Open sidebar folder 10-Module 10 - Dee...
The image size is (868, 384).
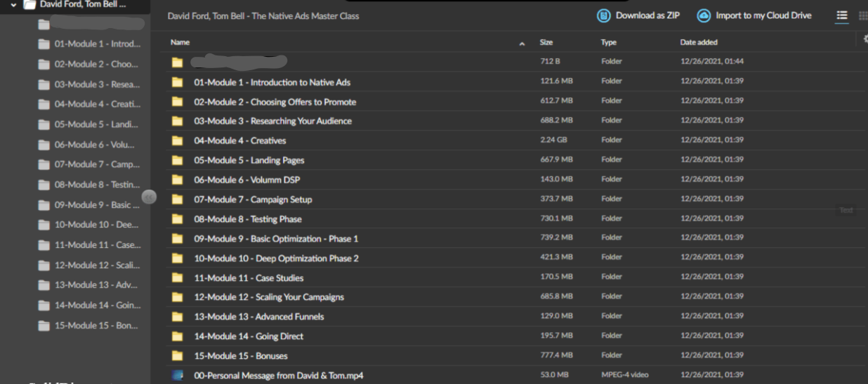[x=89, y=225]
